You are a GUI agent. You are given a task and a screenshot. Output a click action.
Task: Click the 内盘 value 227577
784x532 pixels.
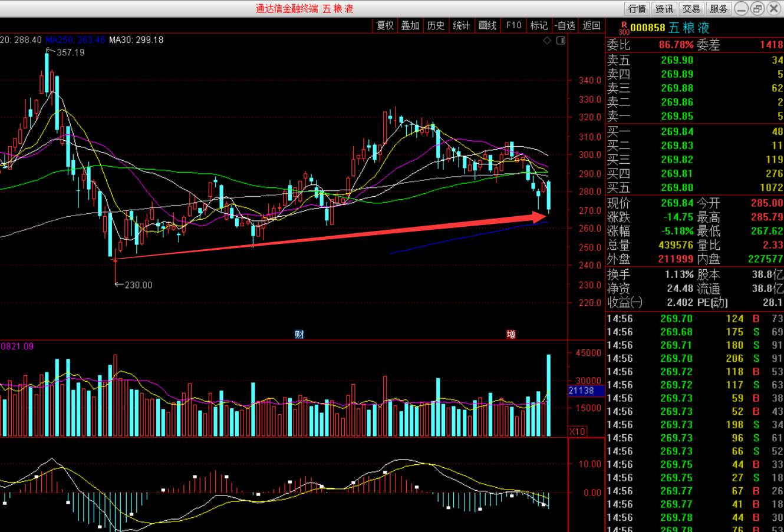point(766,259)
